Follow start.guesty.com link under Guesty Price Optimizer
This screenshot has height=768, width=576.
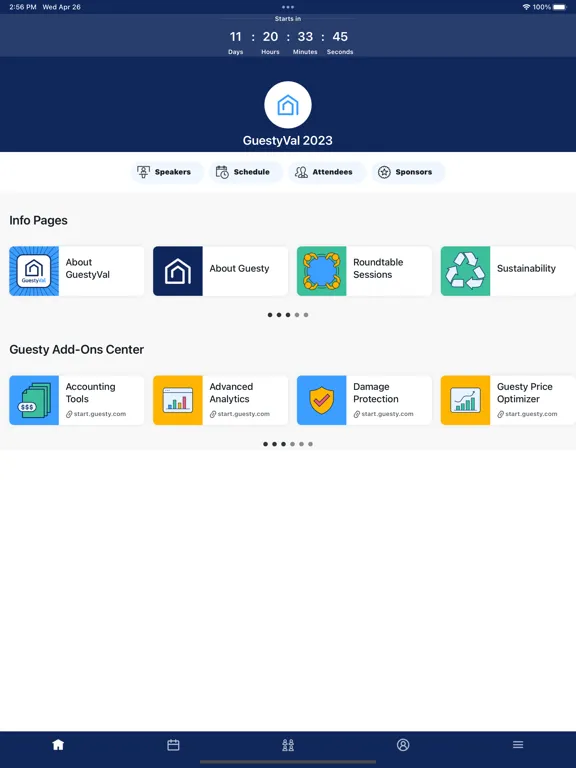coord(531,414)
